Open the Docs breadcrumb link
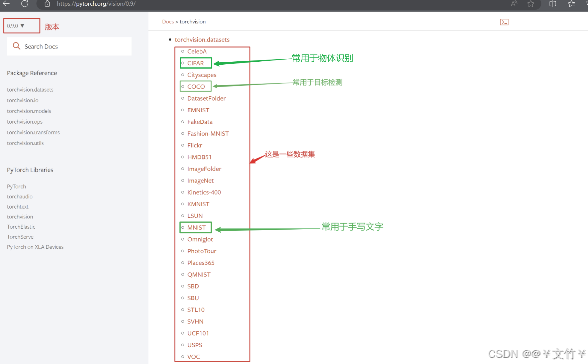588x364 pixels. (x=168, y=22)
